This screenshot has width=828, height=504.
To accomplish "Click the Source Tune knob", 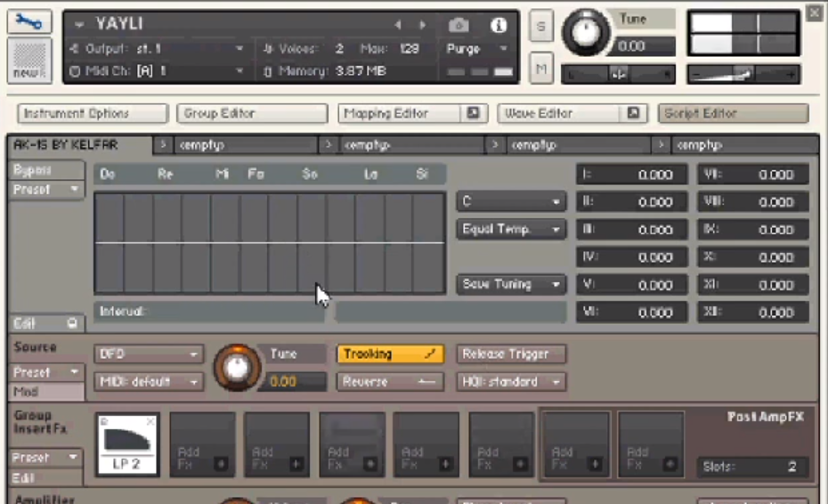I will (236, 367).
